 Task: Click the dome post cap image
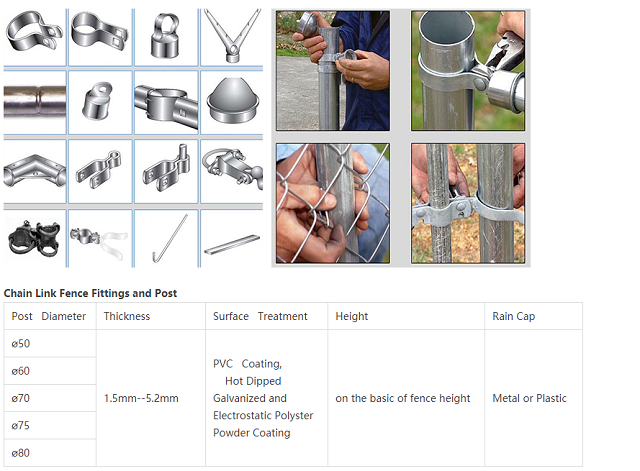(232, 102)
